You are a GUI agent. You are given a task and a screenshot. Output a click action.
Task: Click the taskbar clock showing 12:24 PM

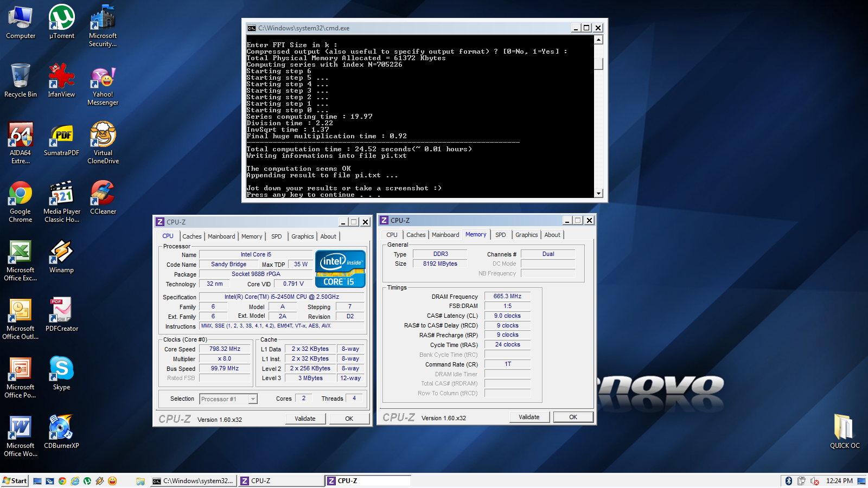[x=839, y=481]
